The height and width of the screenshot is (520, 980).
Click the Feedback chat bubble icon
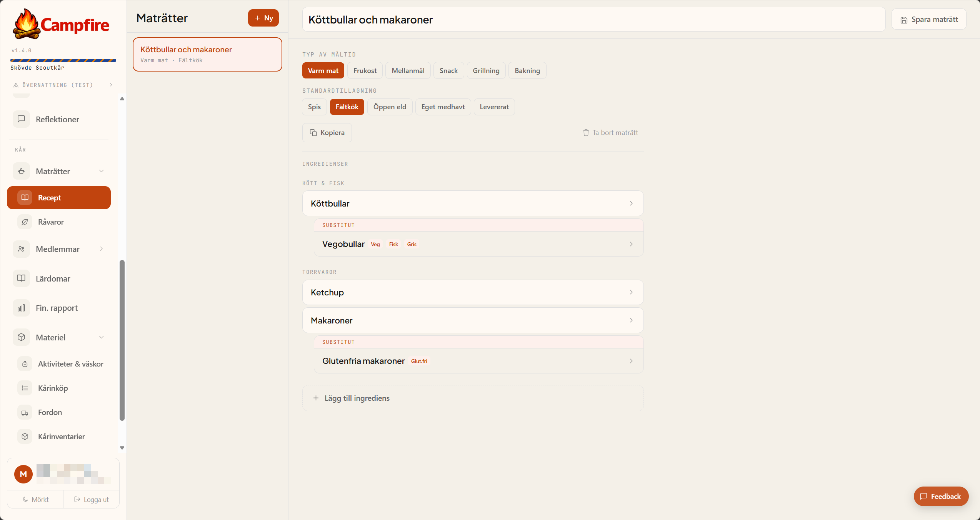point(923,496)
